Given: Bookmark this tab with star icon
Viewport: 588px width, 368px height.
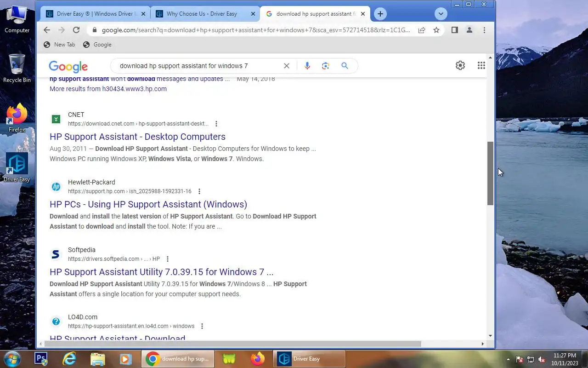Looking at the screenshot, I should point(436,30).
